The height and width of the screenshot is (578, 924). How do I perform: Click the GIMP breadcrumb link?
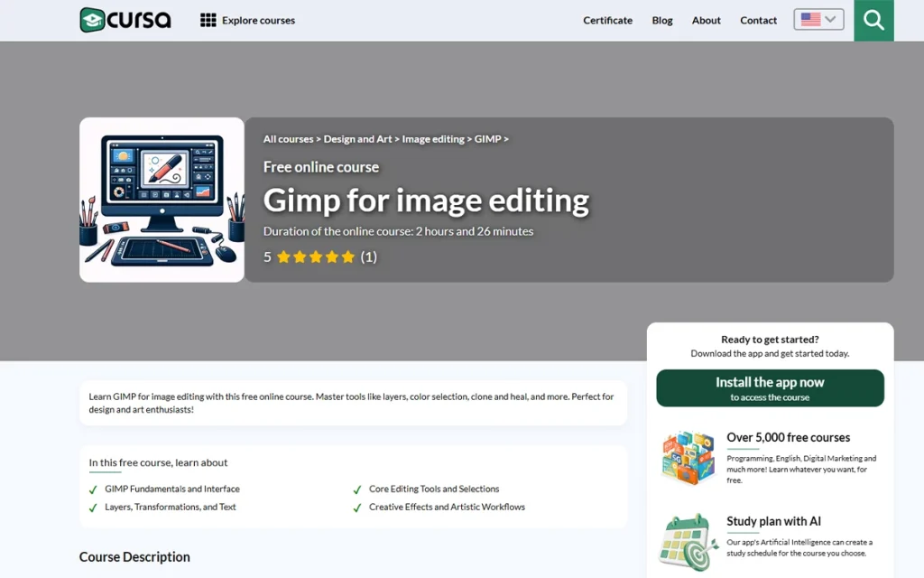click(487, 139)
